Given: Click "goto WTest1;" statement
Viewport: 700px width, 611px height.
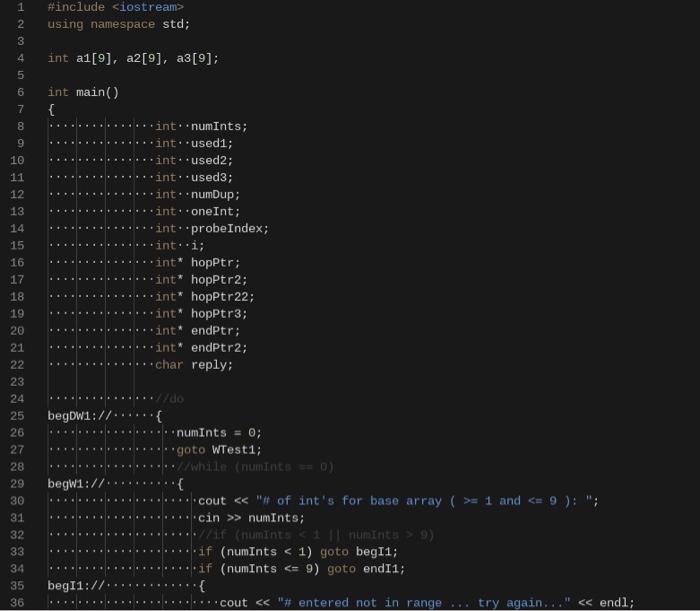Looking at the screenshot, I should (x=219, y=450).
